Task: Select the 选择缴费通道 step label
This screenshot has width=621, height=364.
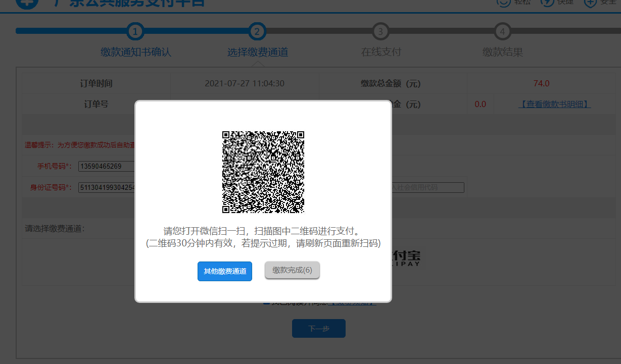Action: coord(258,52)
